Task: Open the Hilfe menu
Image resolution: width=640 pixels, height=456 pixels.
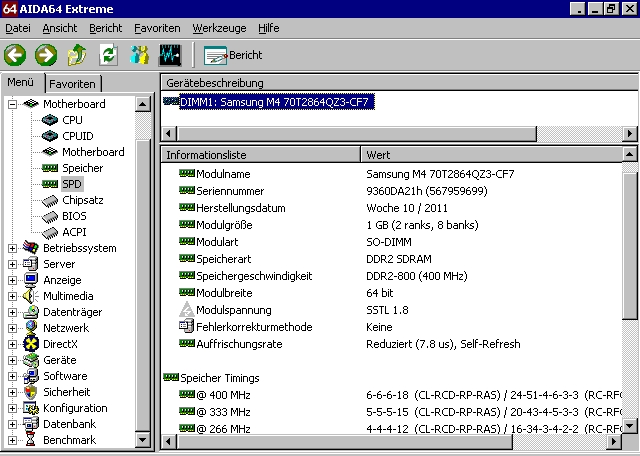Action: coord(269,28)
